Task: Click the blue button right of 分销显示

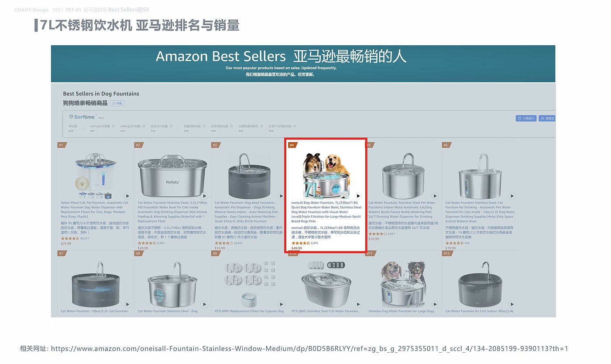Action: [x=547, y=118]
